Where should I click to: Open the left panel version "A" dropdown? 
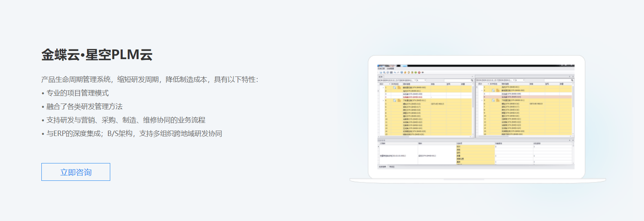pyautogui.click(x=425, y=80)
